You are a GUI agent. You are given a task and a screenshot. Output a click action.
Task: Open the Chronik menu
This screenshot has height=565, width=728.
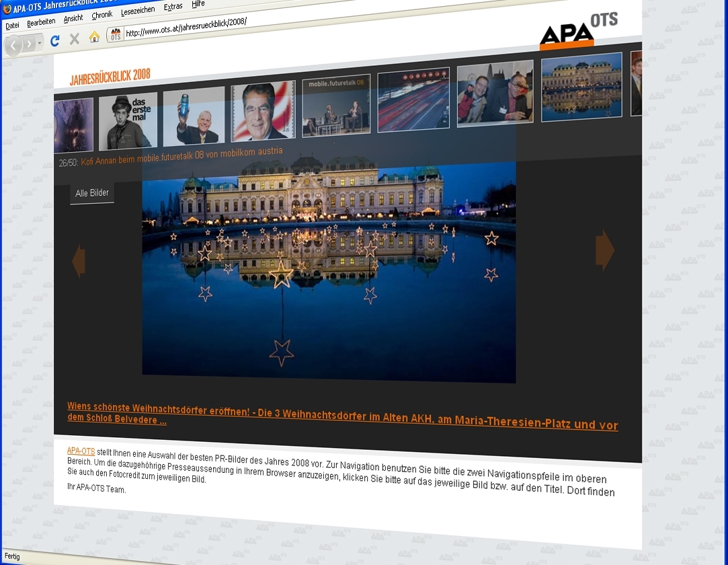(102, 15)
